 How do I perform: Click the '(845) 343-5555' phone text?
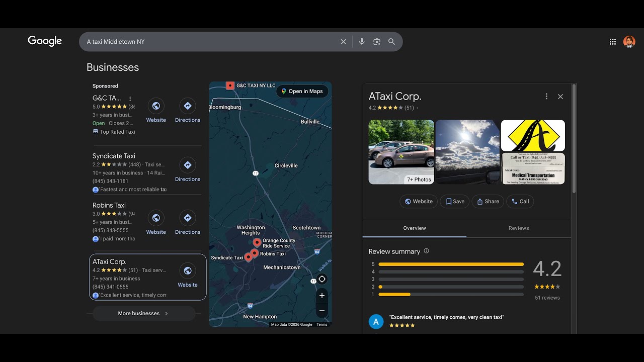(110, 230)
